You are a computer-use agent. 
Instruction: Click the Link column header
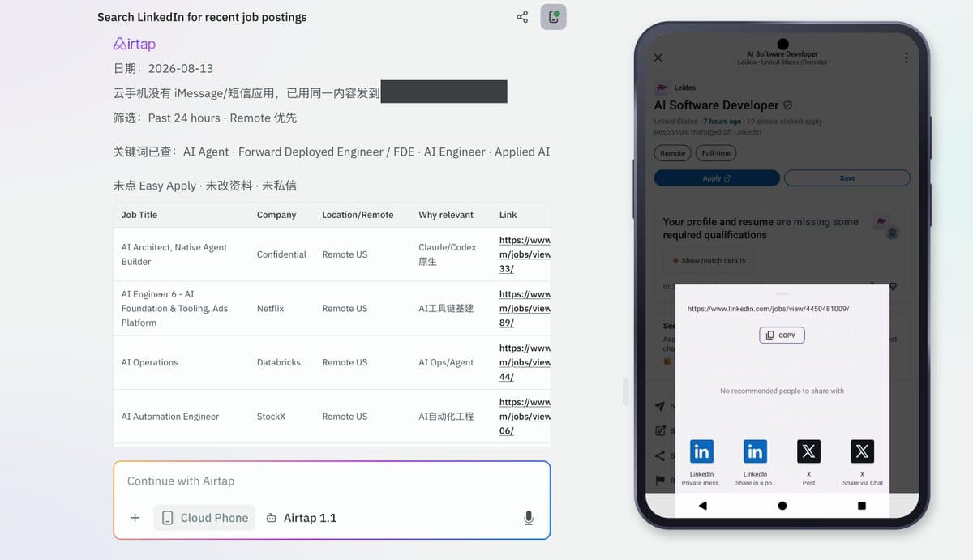coord(508,215)
